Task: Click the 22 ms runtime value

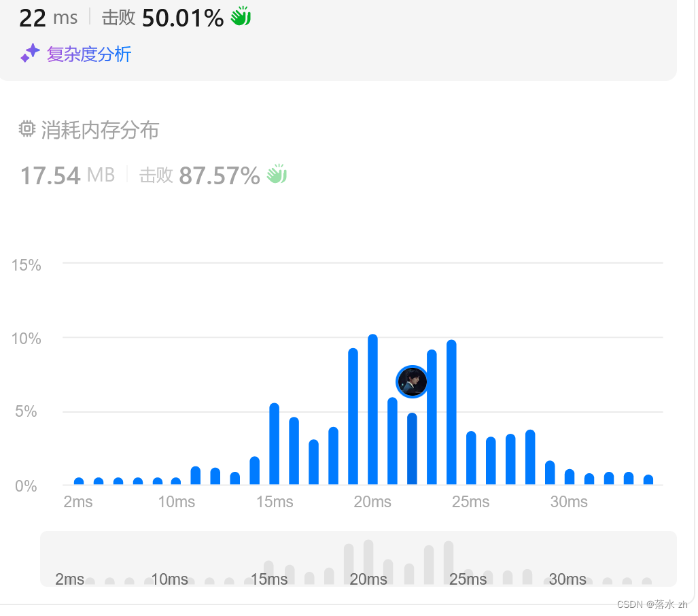Action: tap(48, 18)
